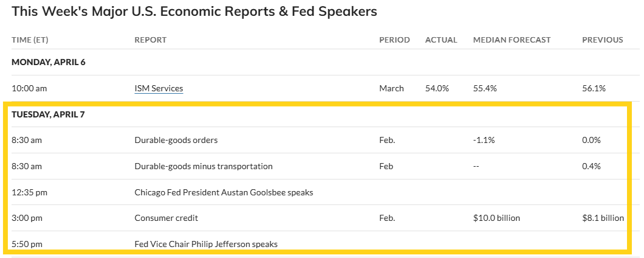Select the Period column header

(394, 40)
